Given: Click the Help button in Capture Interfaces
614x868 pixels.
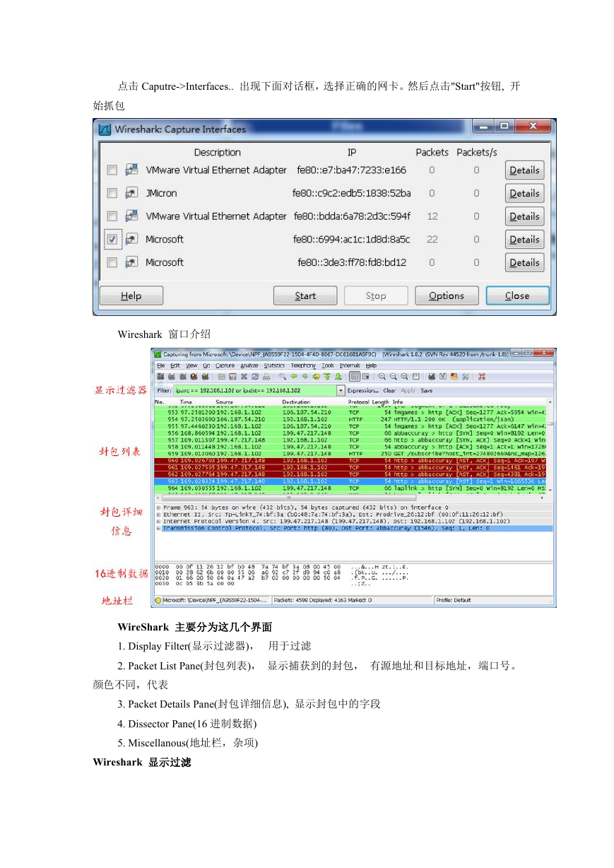Looking at the screenshot, I should pyautogui.click(x=131, y=296).
